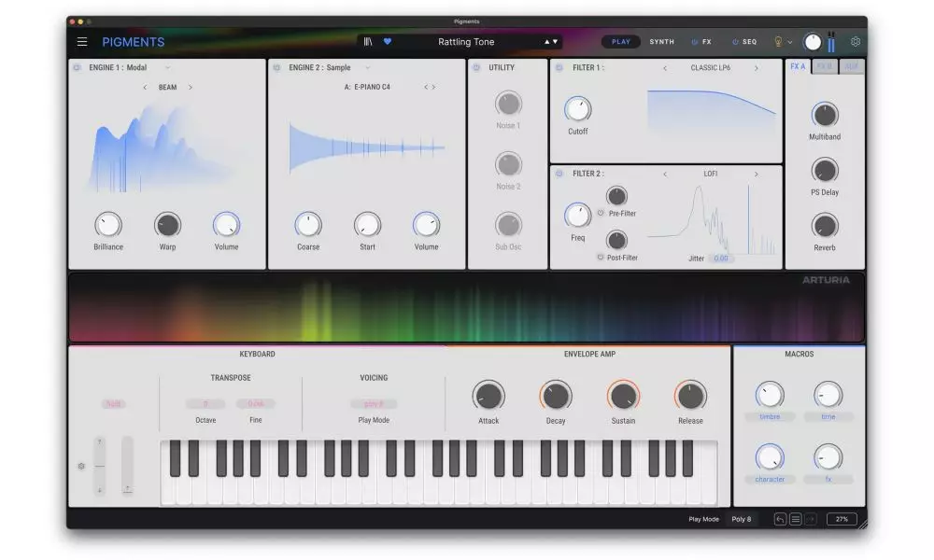Click the pitch bend wheel strip
The width and height of the screenshot is (934, 560).
coord(100,466)
